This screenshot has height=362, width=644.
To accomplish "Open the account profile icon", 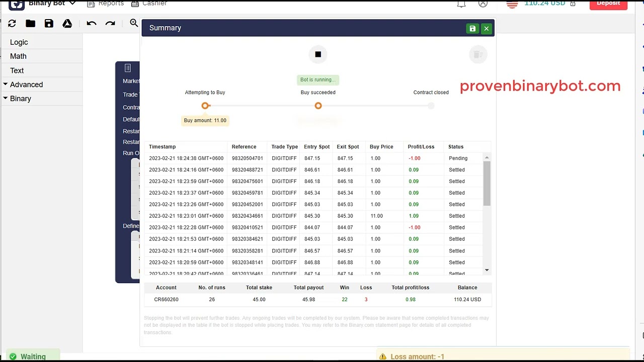I will click(483, 4).
